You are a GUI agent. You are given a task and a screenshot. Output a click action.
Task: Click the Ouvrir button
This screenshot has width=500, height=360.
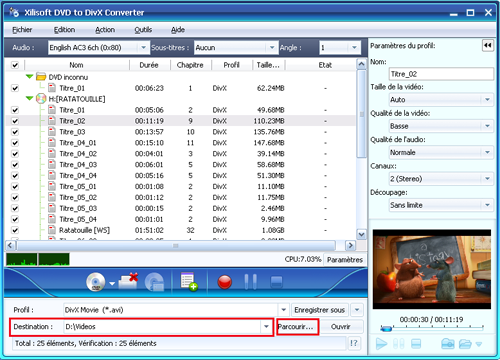(340, 327)
